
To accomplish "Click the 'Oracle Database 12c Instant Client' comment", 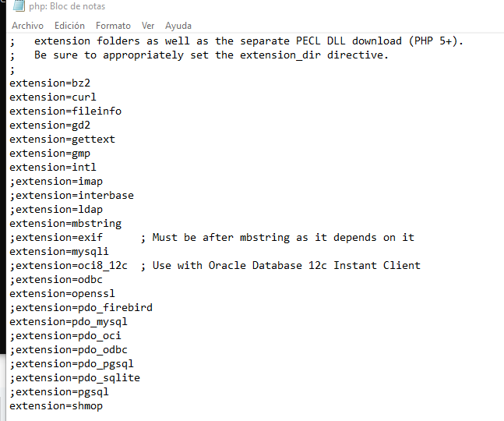I will [314, 266].
